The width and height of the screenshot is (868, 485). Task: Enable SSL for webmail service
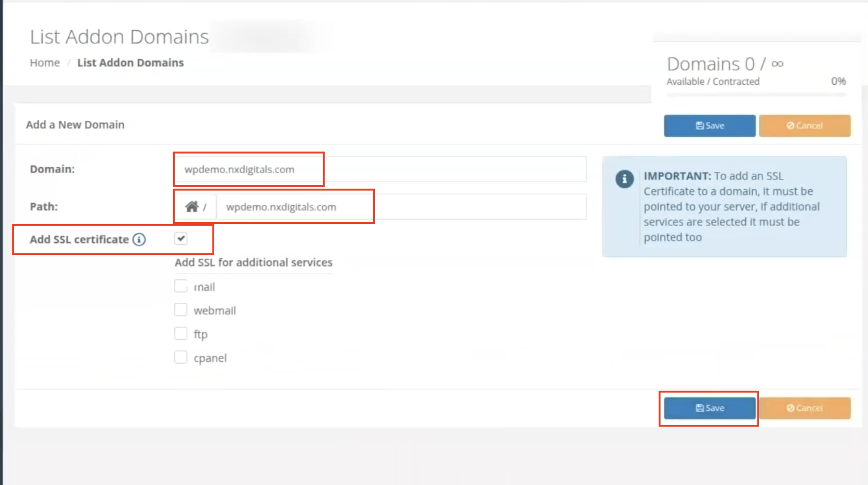(181, 310)
